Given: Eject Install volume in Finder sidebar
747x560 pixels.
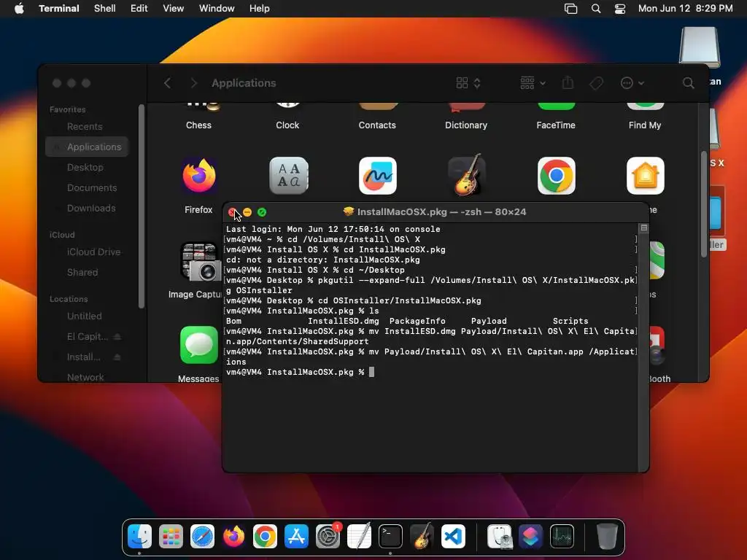Looking at the screenshot, I should [x=117, y=357].
